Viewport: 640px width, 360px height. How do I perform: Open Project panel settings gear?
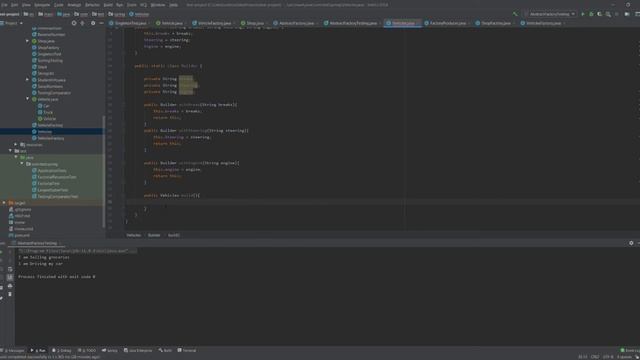click(93, 23)
